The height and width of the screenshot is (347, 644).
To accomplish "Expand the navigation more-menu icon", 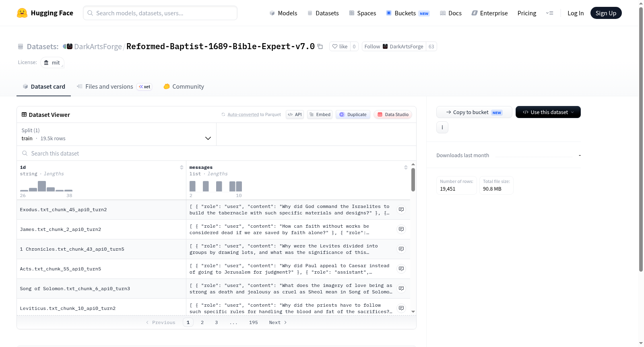I will pyautogui.click(x=549, y=13).
